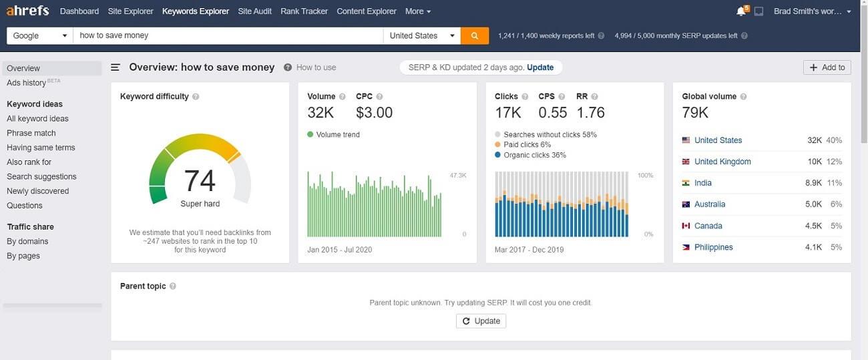868x360 pixels.
Task: Click the CPS info icon
Action: 562,97
